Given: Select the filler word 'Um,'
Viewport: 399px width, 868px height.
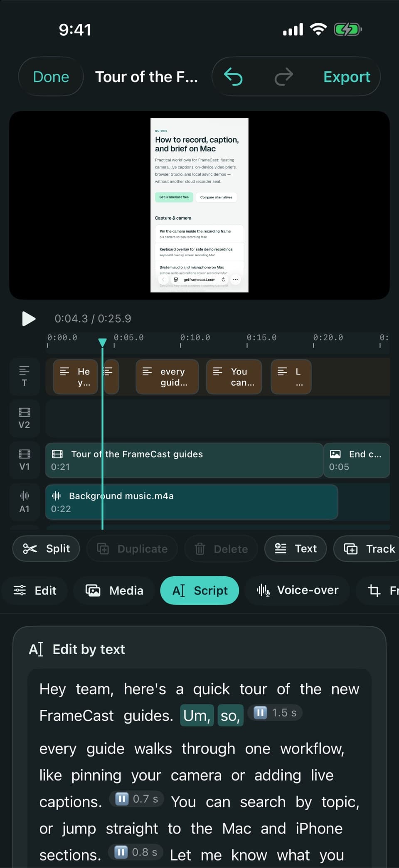Looking at the screenshot, I should pos(197,716).
